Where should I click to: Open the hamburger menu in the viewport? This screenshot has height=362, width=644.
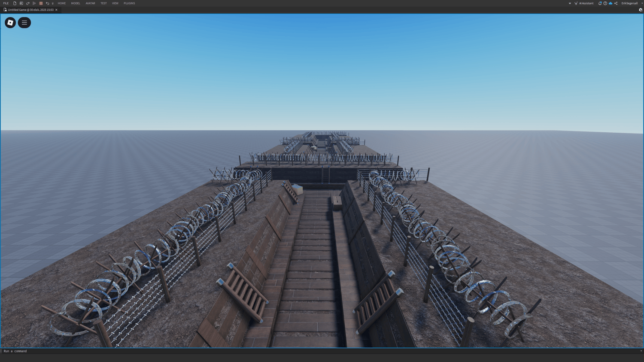pos(24,23)
